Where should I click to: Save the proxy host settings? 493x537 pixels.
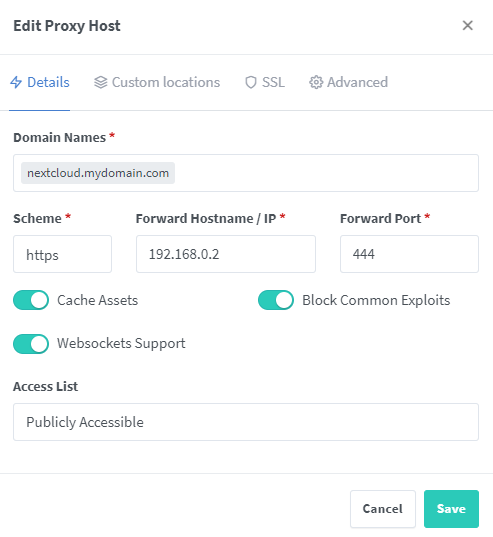[451, 509]
